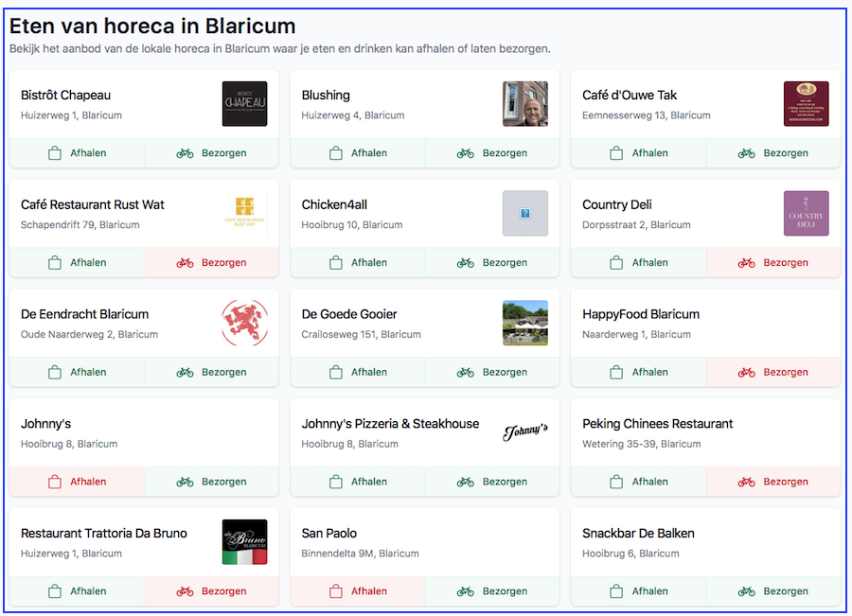This screenshot has height=616, width=852.
Task: Click the red Afhalen button for Johnny's
Action: point(77,482)
